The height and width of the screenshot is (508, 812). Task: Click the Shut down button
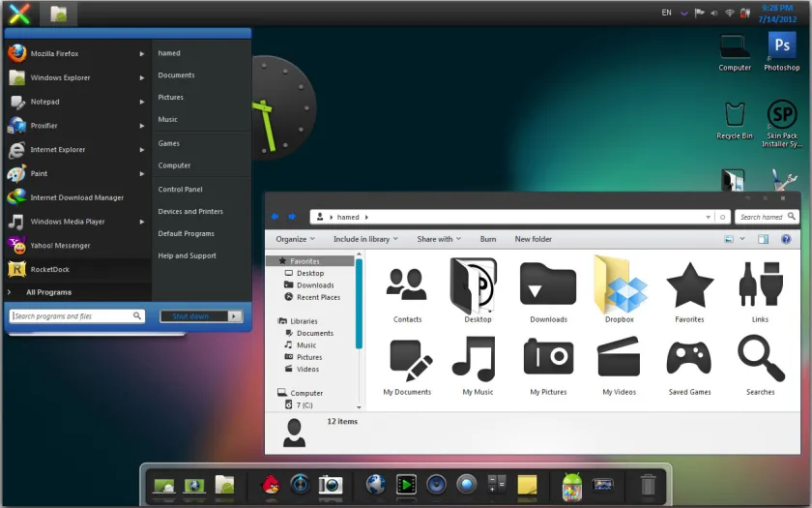click(x=194, y=316)
